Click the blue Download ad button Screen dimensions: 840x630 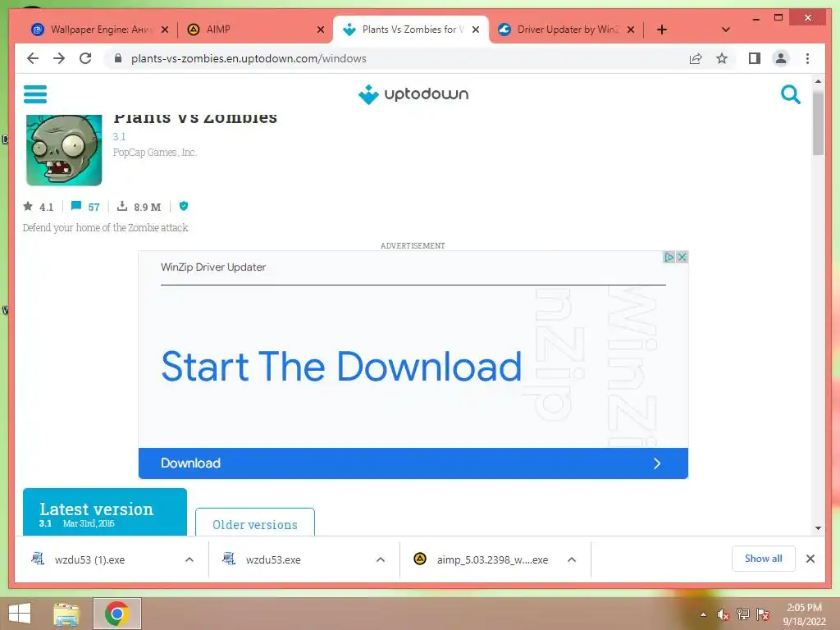413,463
